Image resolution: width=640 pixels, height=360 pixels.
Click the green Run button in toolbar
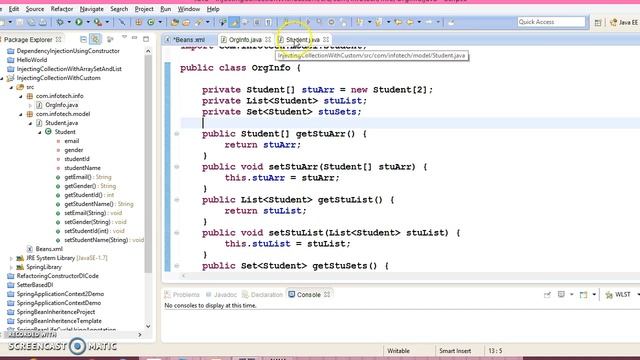pyautogui.click(x=79, y=22)
